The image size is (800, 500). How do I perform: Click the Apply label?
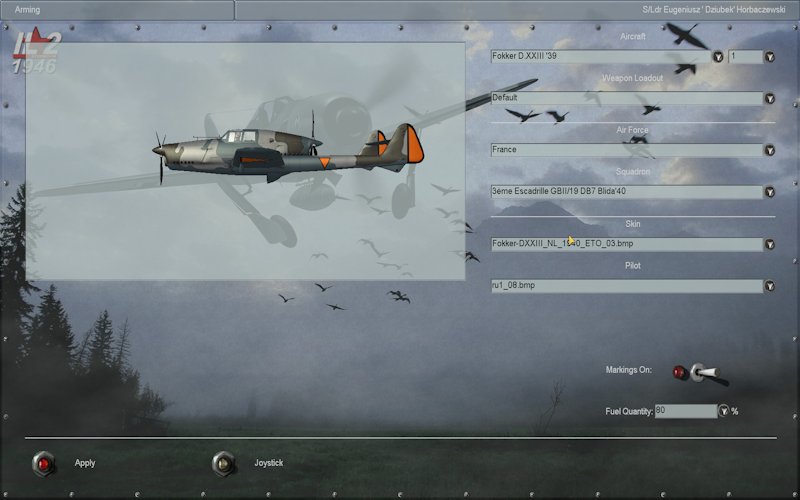[85, 463]
